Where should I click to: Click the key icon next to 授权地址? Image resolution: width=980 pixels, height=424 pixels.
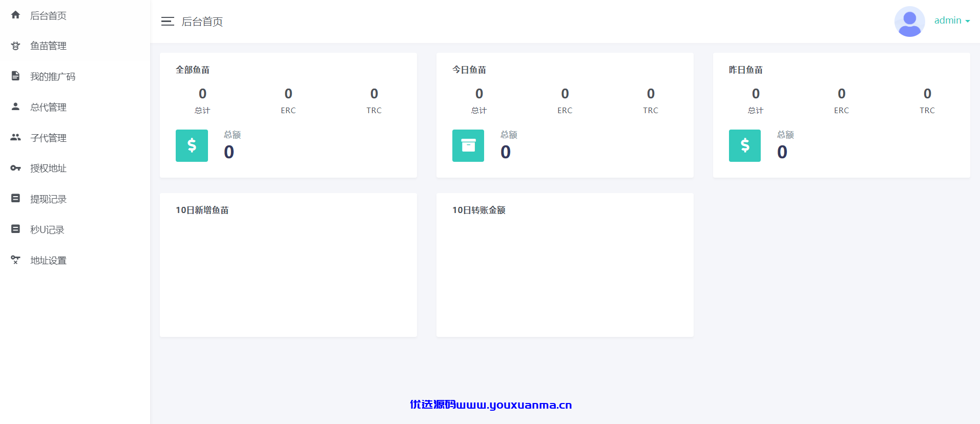(x=15, y=168)
